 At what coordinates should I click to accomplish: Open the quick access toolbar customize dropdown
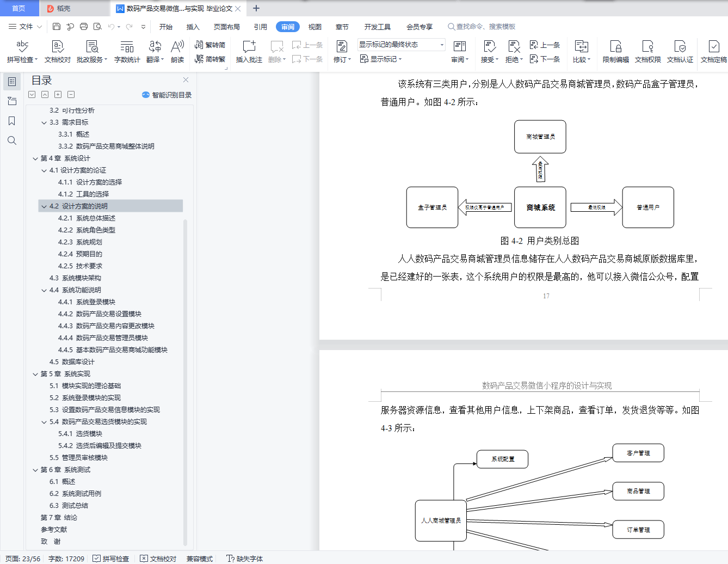tap(144, 26)
